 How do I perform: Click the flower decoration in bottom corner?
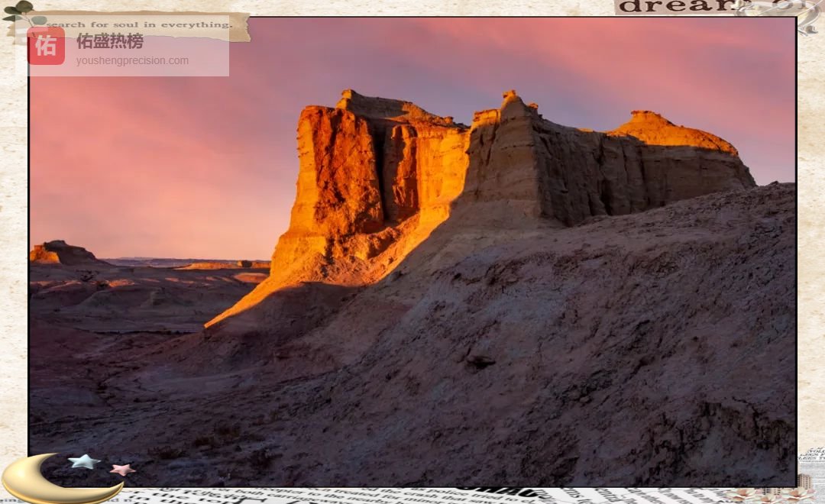point(764,495)
